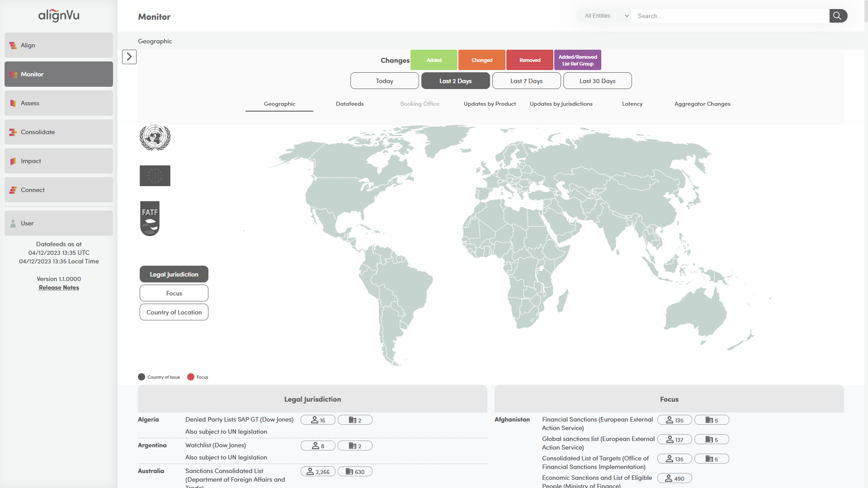Image resolution: width=868 pixels, height=488 pixels.
Task: Toggle Focus map view
Action: (x=174, y=293)
